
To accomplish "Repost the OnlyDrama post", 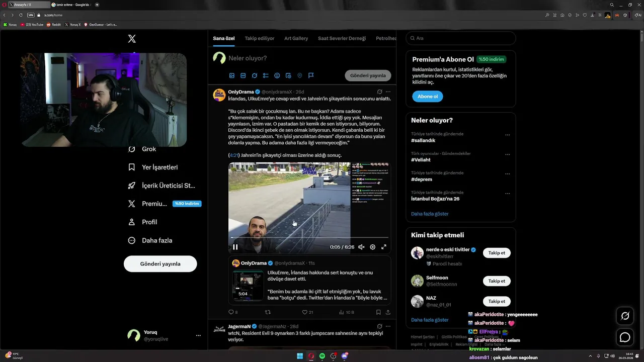I will 268,312.
